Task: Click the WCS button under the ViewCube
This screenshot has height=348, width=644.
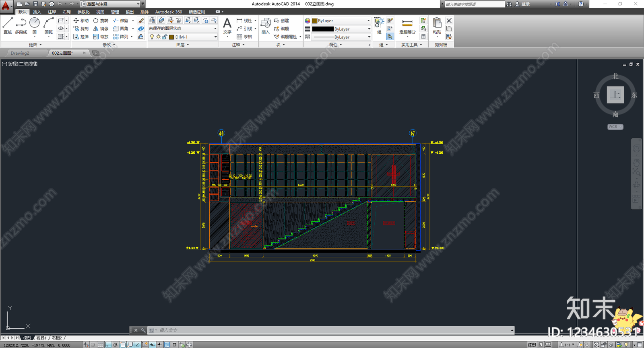Action: [x=615, y=127]
